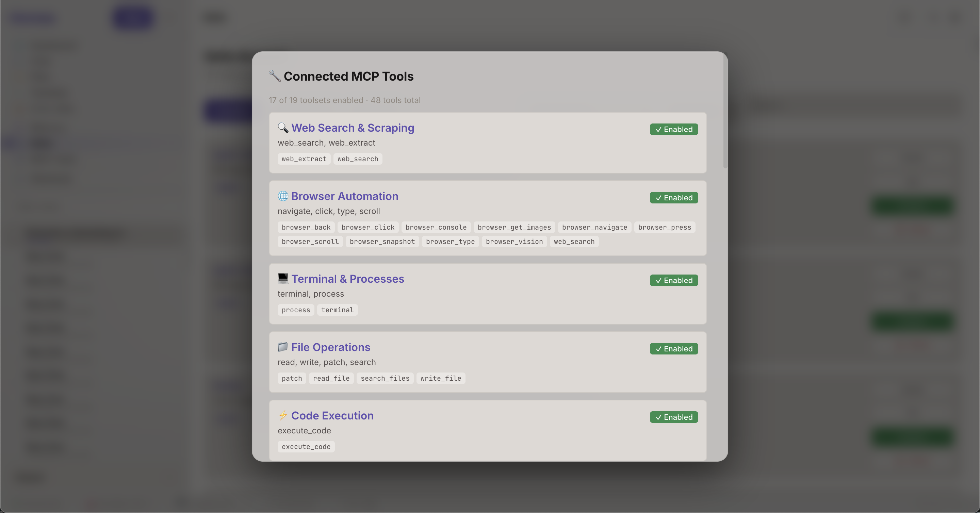Click the File Operations title
Screen dimensions: 980x513
coord(330,347)
